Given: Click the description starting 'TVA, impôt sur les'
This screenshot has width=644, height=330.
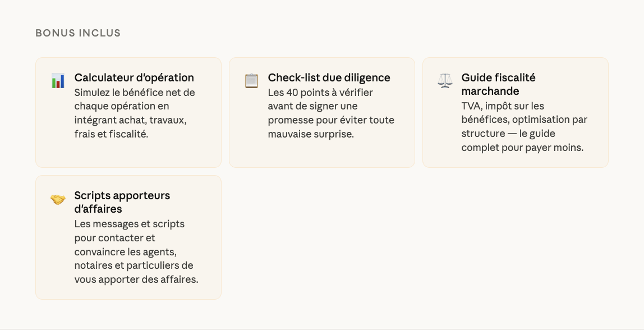Looking at the screenshot, I should coord(524,127).
